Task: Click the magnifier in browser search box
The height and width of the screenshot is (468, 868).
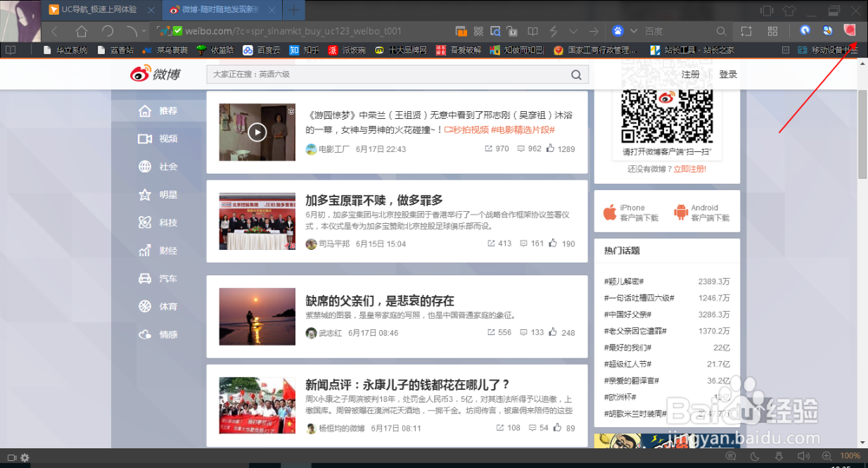Action: [720, 31]
